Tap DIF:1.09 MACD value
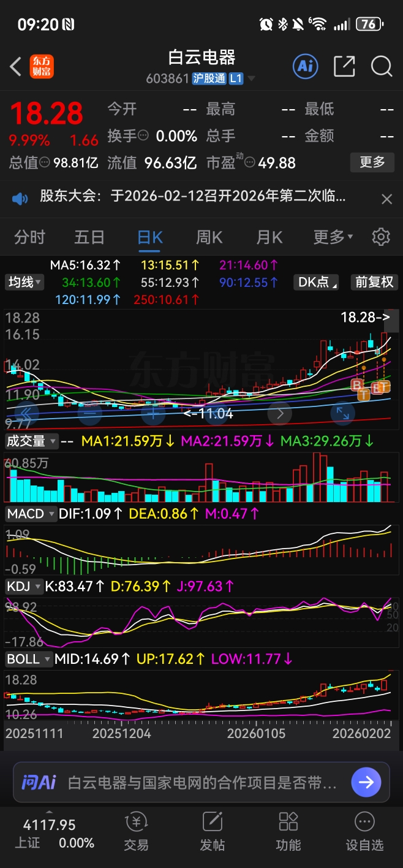Viewport: 403px width, 868px height. tap(91, 514)
